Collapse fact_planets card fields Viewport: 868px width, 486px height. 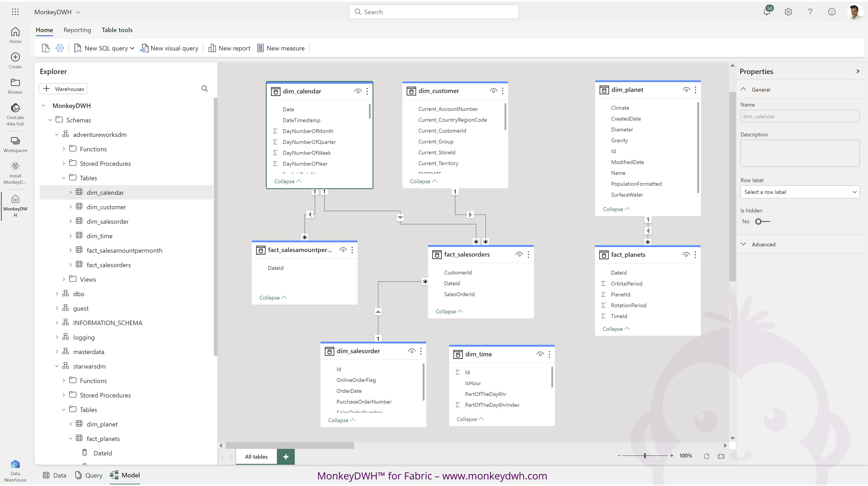(616, 329)
